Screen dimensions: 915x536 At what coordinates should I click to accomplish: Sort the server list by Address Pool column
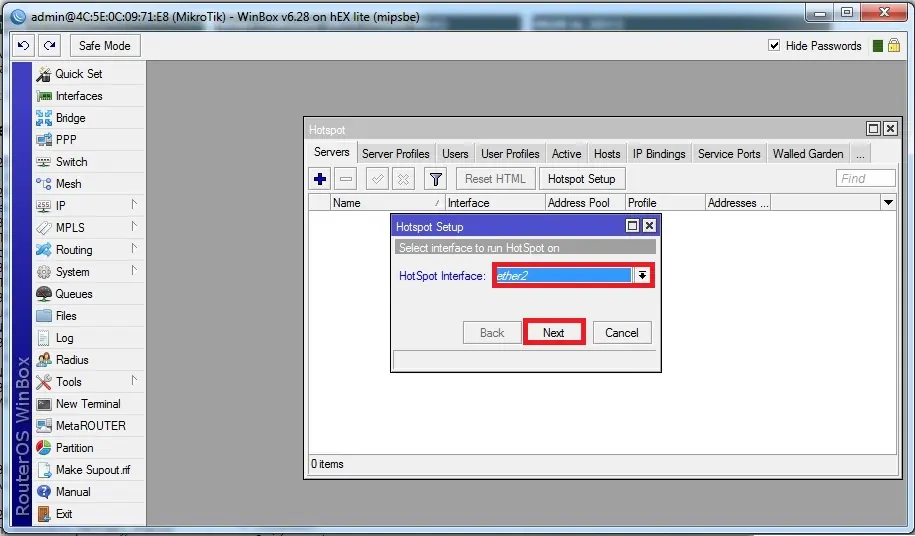coord(585,202)
